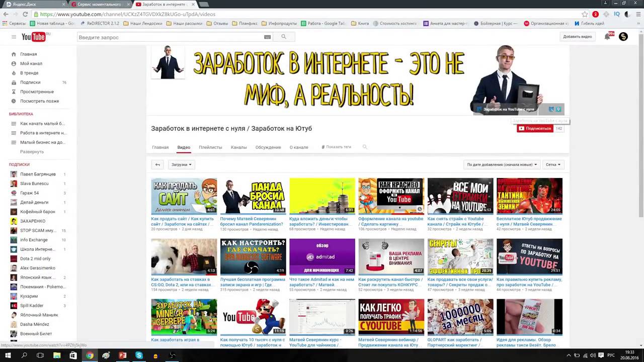Open the YouTube hamburger guide menu
This screenshot has height=362, width=644.
pyautogui.click(x=14, y=37)
